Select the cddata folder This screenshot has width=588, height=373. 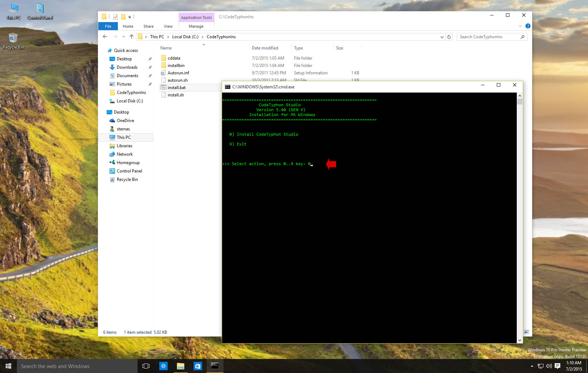coord(174,58)
